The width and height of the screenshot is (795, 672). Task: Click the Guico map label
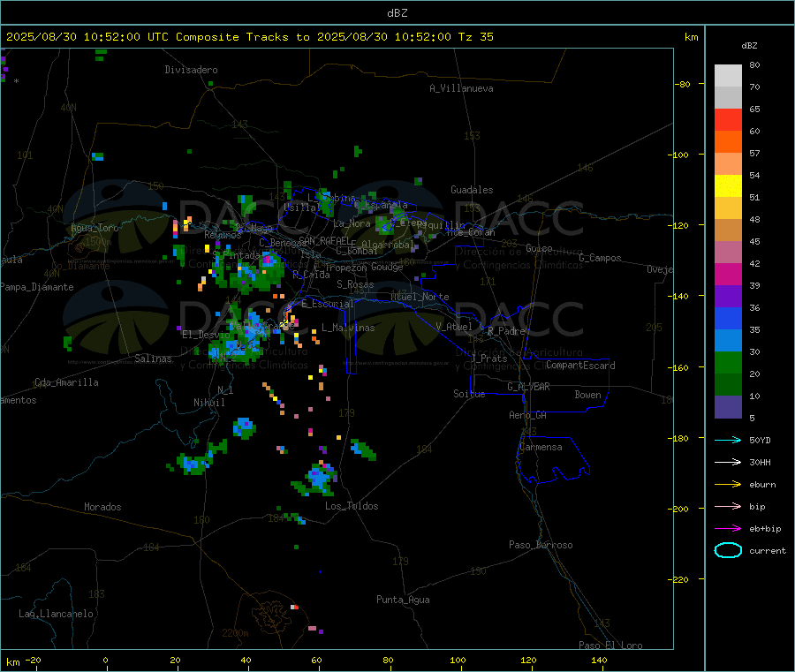539,248
